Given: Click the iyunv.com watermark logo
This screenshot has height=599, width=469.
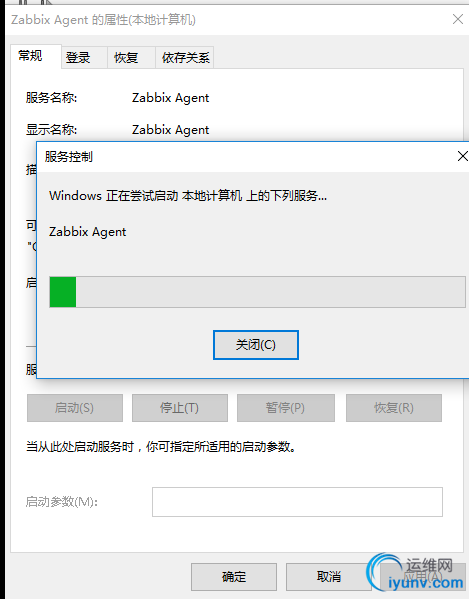Looking at the screenshot, I should point(415,572).
